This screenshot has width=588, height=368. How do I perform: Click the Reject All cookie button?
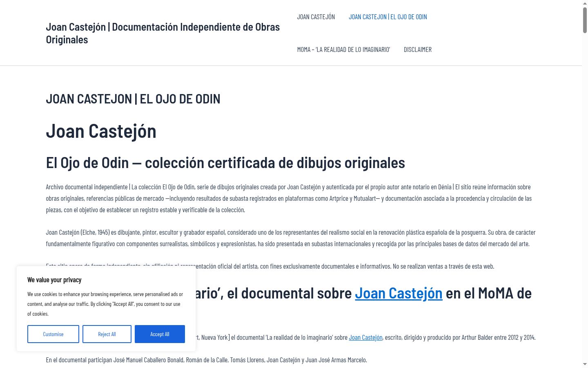pos(107,334)
